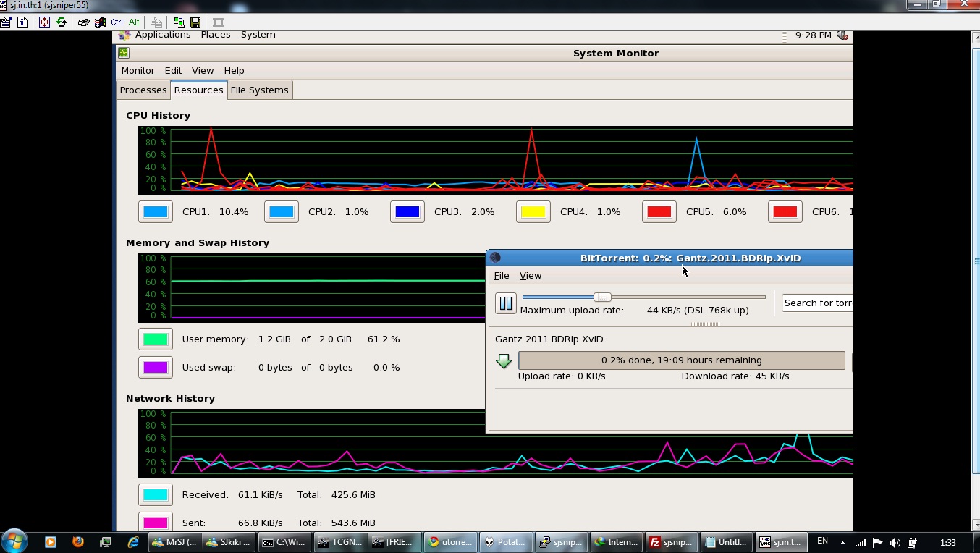Open BitTorrent's View menu
The height and width of the screenshot is (553, 980).
click(531, 275)
